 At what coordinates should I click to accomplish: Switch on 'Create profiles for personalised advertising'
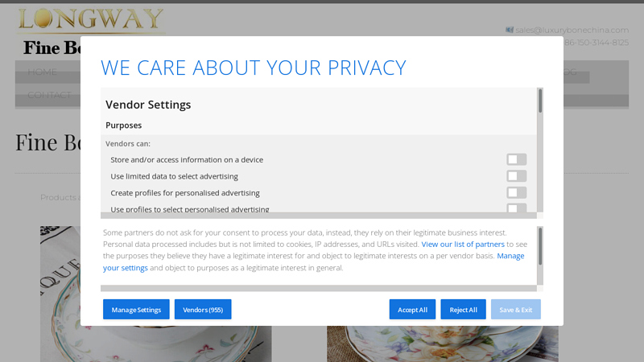click(x=516, y=193)
